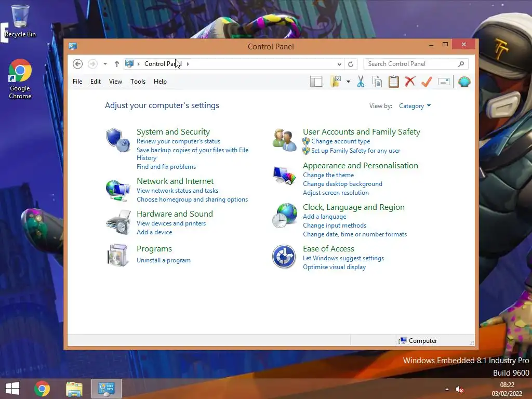Click the Programs disc box icon

point(117,255)
